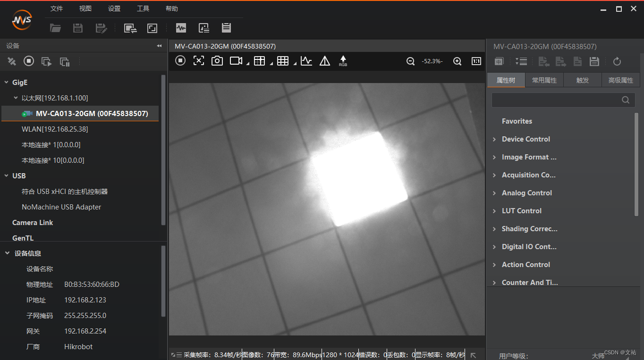This screenshot has width=644, height=360.
Task: Switch to the 高级属性 tab
Action: click(621, 80)
